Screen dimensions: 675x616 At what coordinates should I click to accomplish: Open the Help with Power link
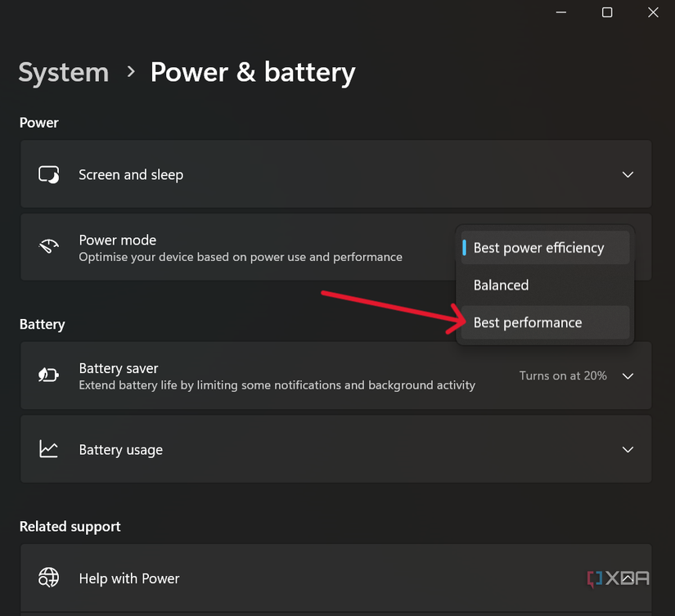click(128, 578)
